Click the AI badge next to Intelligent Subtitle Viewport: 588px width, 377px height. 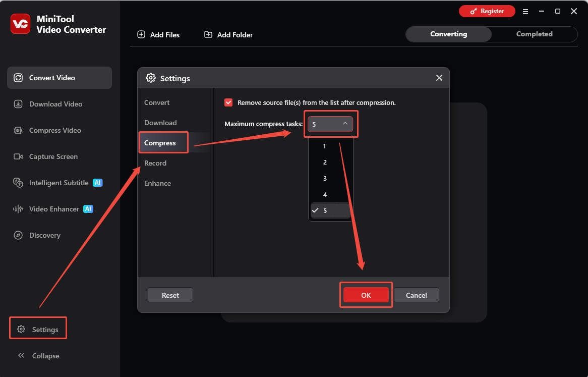(x=97, y=183)
